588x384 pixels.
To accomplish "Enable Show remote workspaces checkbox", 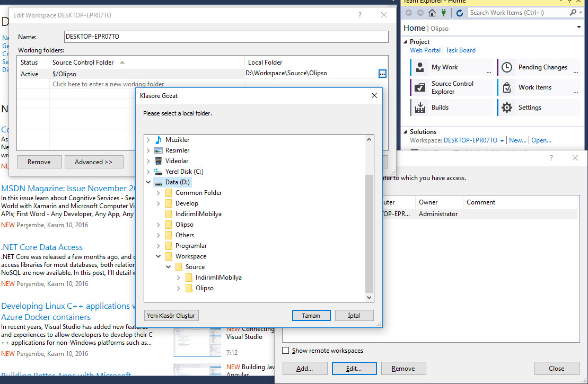I will click(286, 351).
